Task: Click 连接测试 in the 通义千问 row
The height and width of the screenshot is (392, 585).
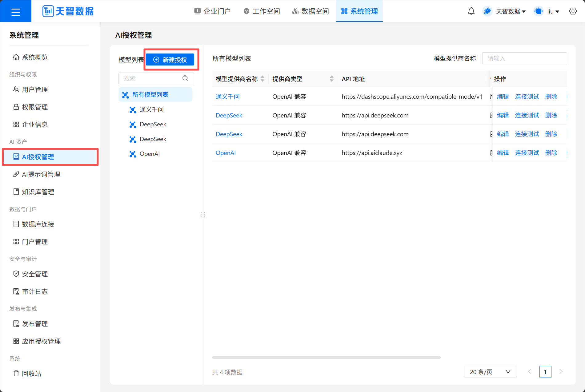Action: (527, 97)
